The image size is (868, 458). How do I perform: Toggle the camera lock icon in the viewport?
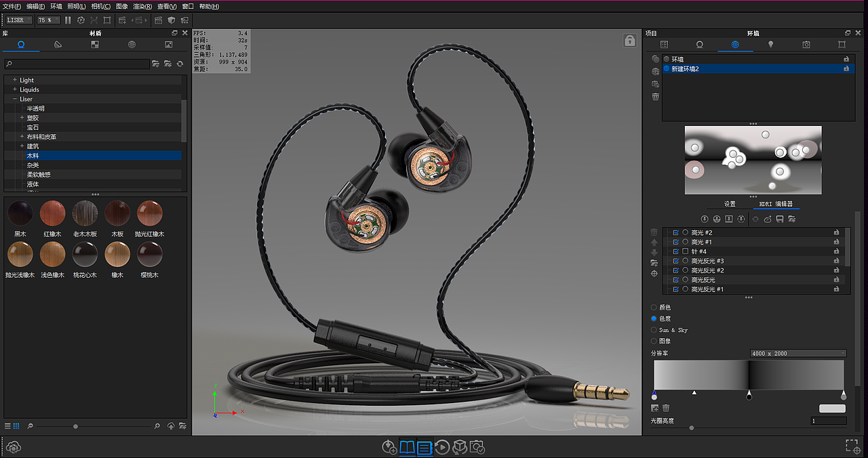(630, 41)
